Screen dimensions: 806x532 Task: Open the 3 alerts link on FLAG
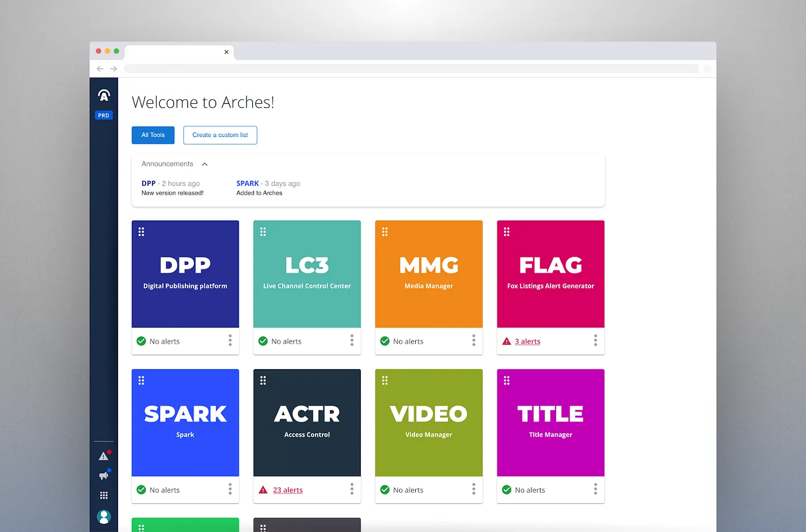(x=527, y=341)
